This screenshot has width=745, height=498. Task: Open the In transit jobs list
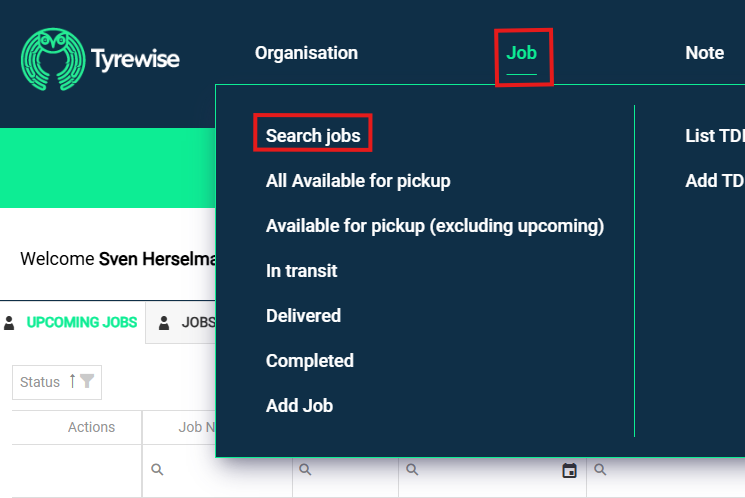(x=301, y=271)
